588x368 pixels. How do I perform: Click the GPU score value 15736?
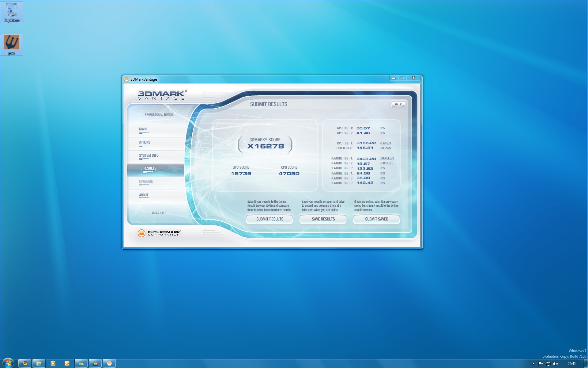241,174
